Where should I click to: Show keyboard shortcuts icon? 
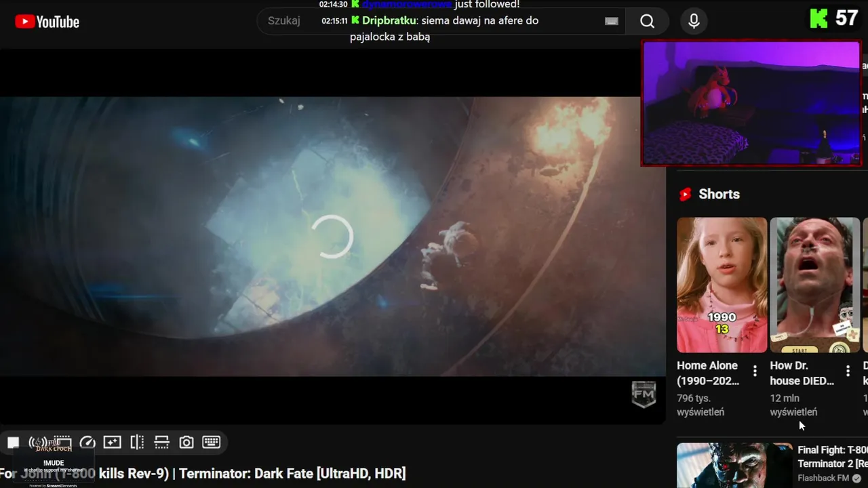coord(211,443)
